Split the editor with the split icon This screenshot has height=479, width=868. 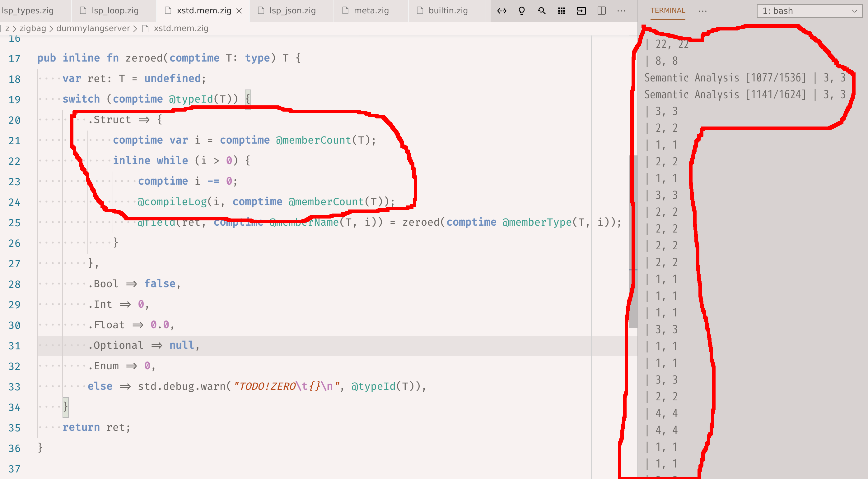coord(601,11)
